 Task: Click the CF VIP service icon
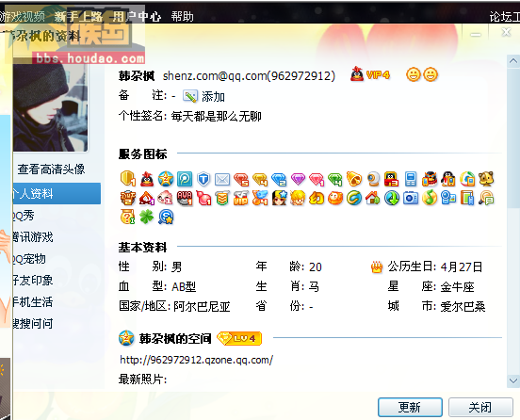241,199
